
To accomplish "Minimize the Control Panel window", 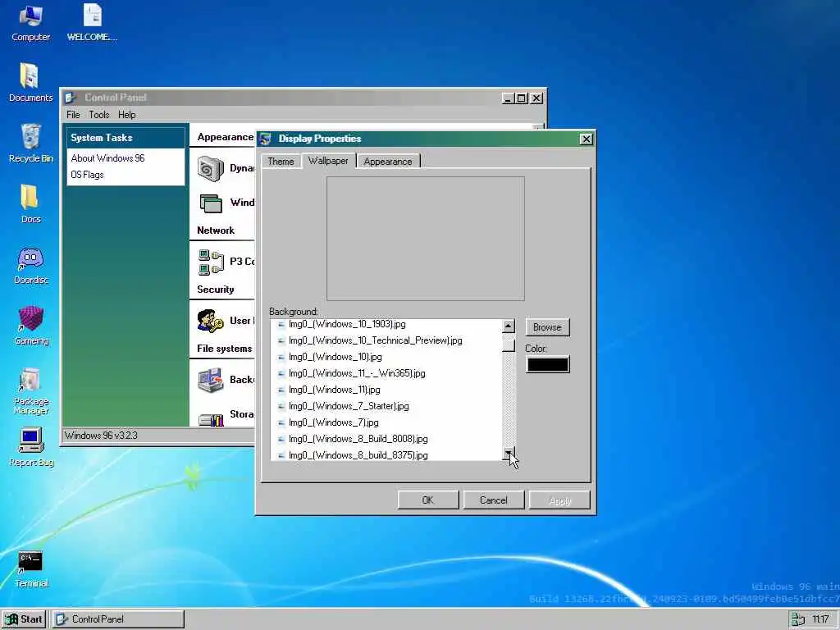I will (x=508, y=98).
